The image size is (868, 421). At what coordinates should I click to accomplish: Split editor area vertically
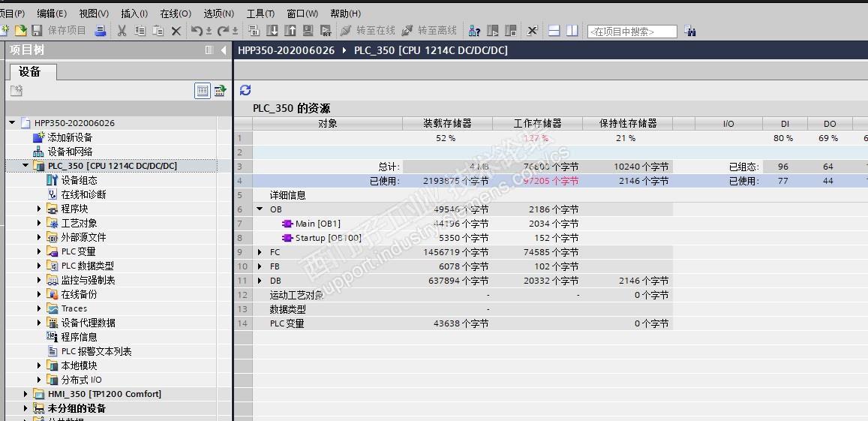pyautogui.click(x=572, y=31)
